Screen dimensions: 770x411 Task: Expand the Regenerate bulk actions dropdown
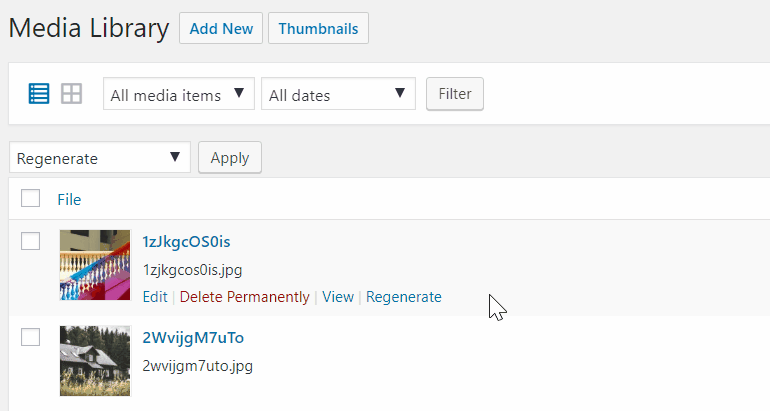[100, 158]
